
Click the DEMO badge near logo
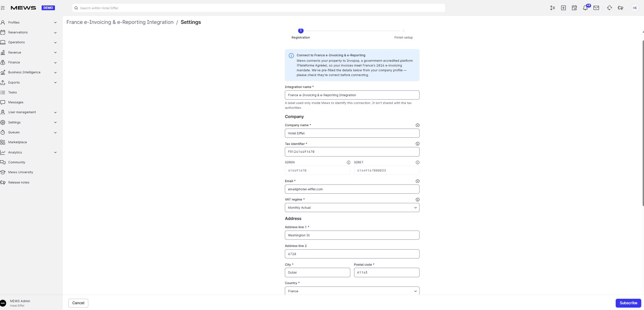pyautogui.click(x=48, y=8)
